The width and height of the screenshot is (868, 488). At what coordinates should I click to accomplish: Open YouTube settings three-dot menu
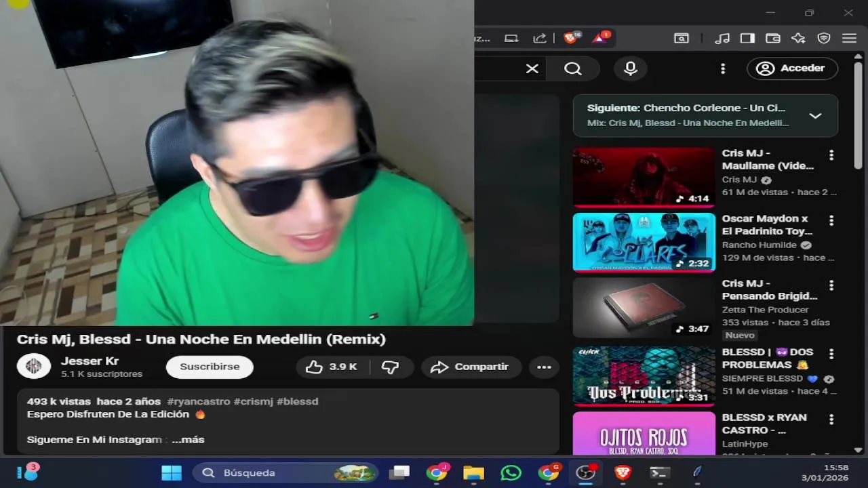pos(723,68)
